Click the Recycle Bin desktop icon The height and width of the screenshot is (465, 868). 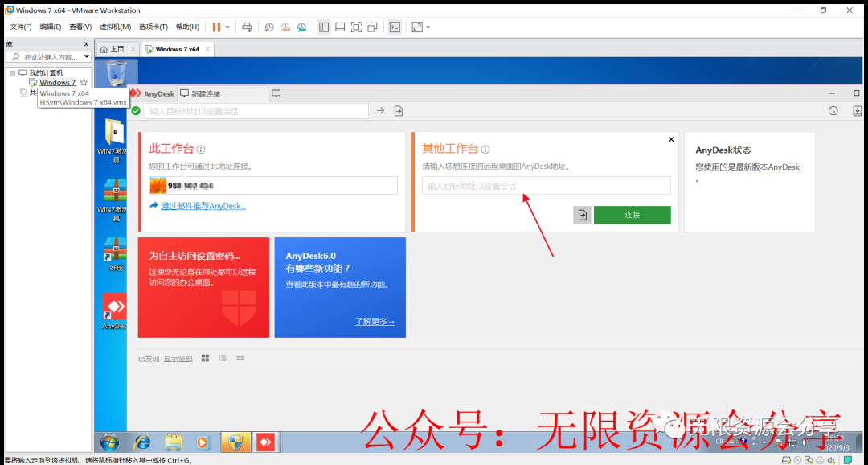coord(117,74)
